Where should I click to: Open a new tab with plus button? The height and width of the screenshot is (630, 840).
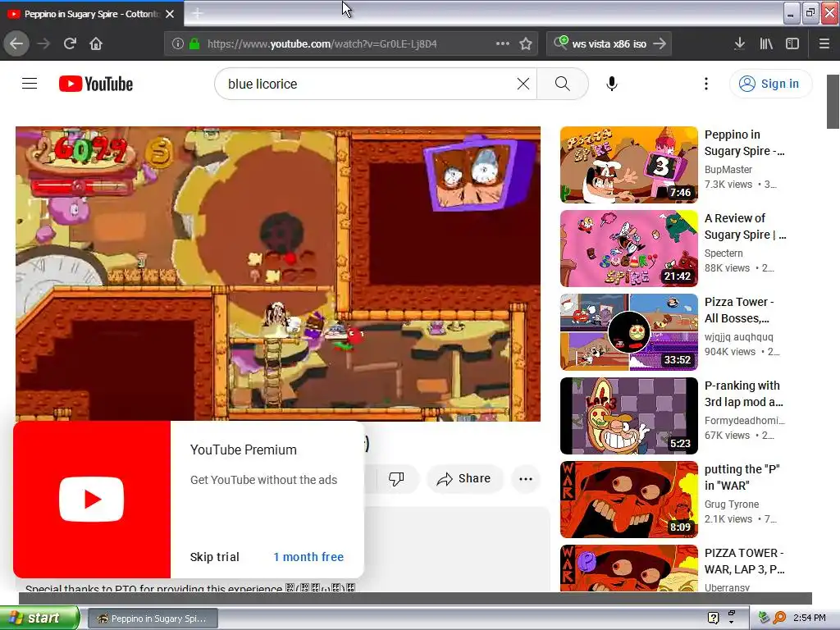click(197, 14)
